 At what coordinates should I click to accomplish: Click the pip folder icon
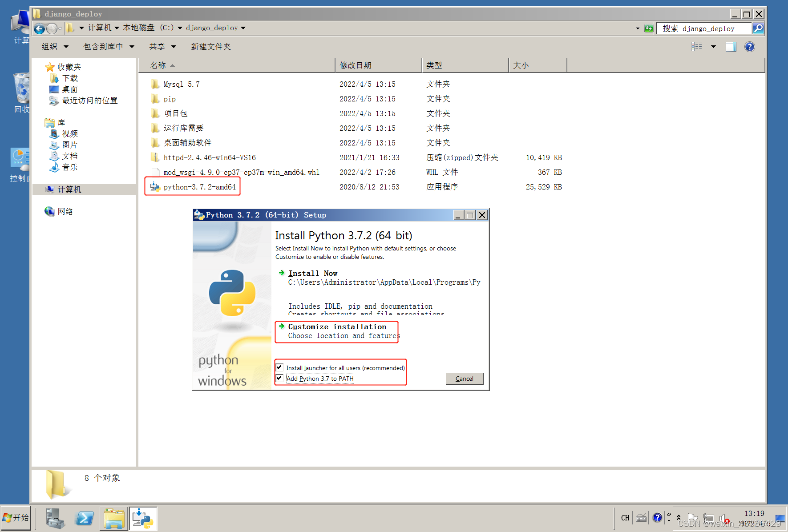[x=155, y=99]
